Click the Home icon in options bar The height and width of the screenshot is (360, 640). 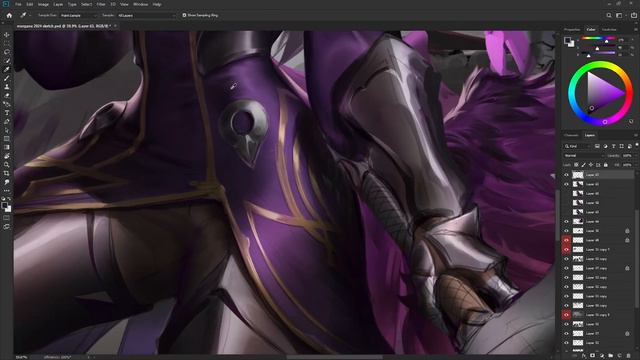(x=9, y=16)
